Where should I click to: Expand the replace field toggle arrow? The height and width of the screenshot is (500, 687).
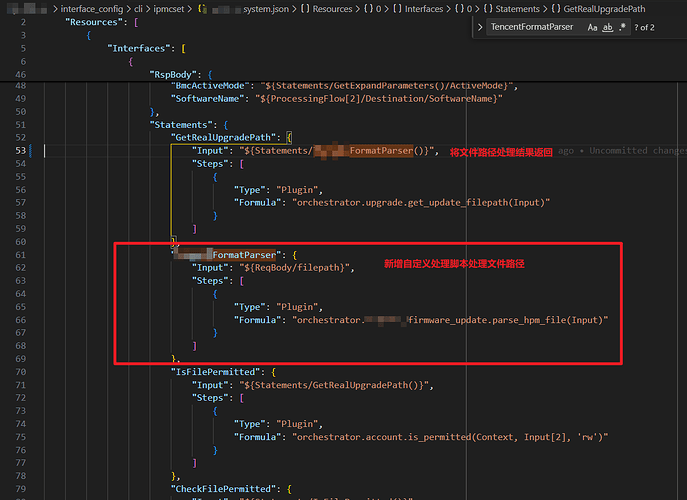[x=480, y=27]
